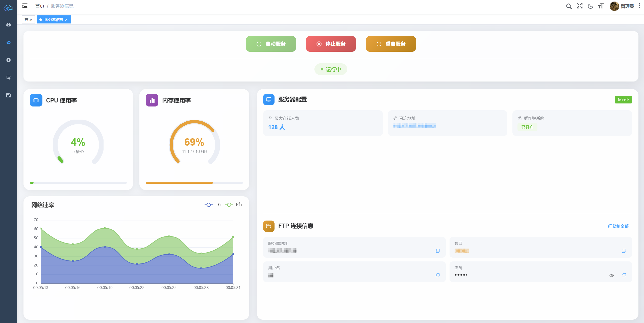Toggle the 下行 legend series
Screen dimensions: 644x323
click(x=234, y=204)
